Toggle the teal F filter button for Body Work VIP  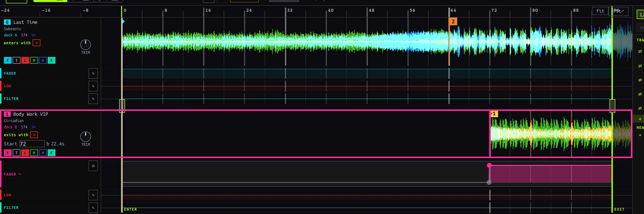[x=52, y=153]
